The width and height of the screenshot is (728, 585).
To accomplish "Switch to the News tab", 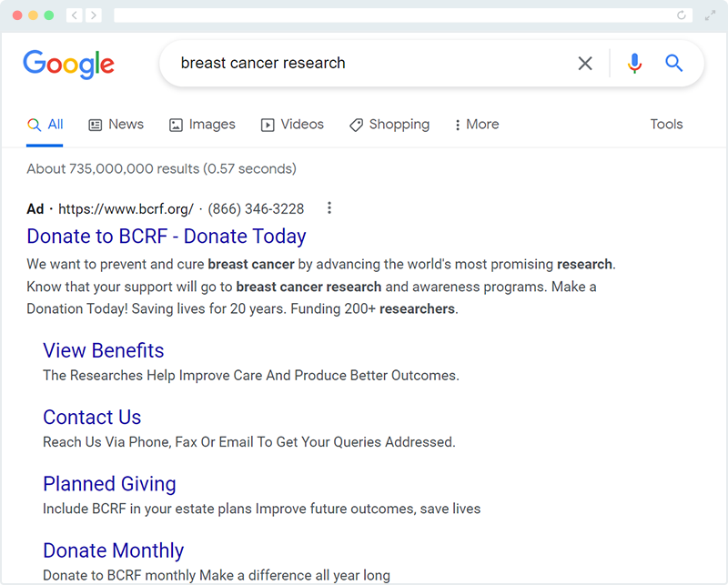I will pyautogui.click(x=116, y=125).
